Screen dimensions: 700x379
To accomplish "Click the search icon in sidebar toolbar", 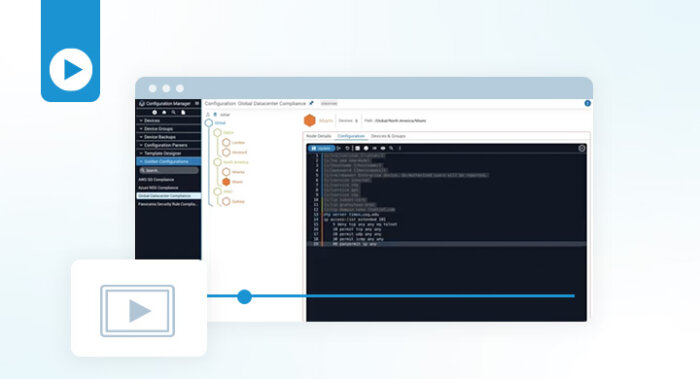I will (x=174, y=112).
